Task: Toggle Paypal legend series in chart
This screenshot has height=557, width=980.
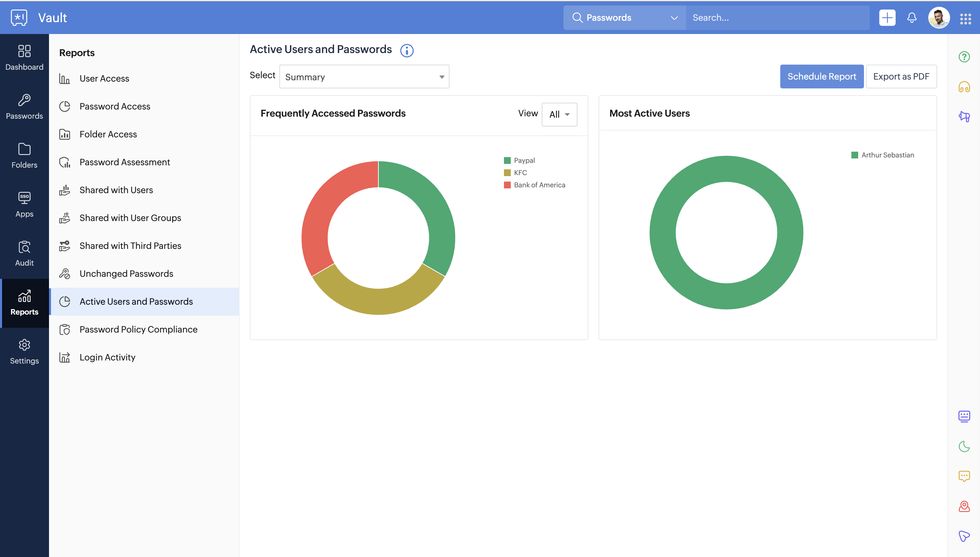Action: point(524,161)
